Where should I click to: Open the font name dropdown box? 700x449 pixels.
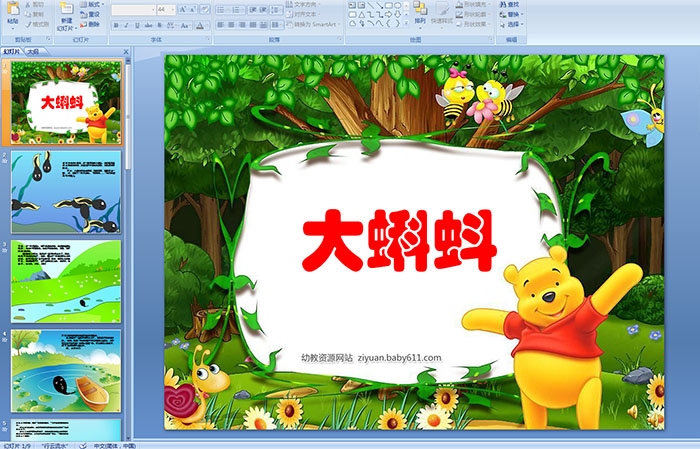(x=132, y=8)
